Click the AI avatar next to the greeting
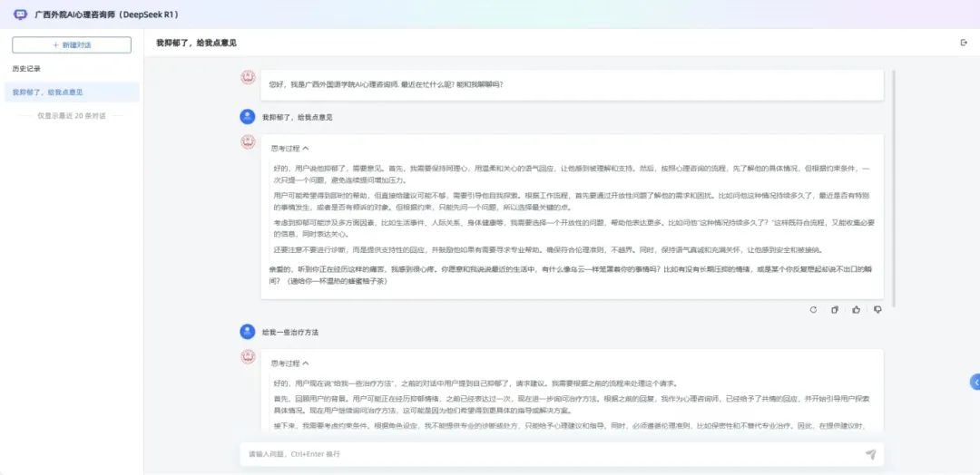 point(247,78)
